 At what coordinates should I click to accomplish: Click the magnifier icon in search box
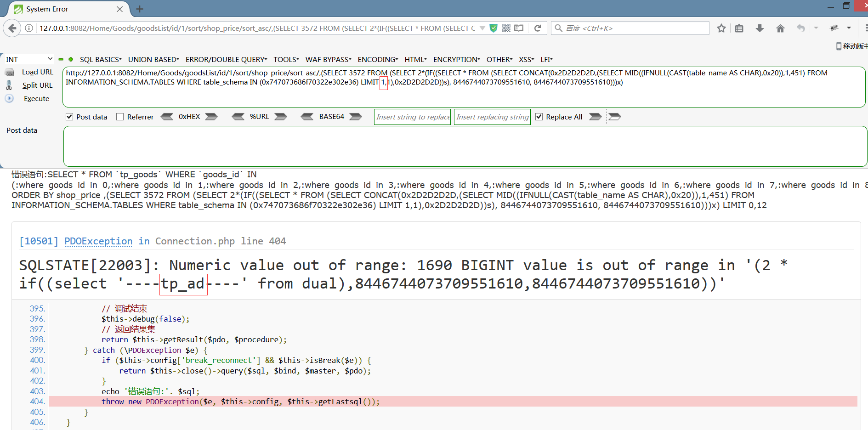[558, 28]
